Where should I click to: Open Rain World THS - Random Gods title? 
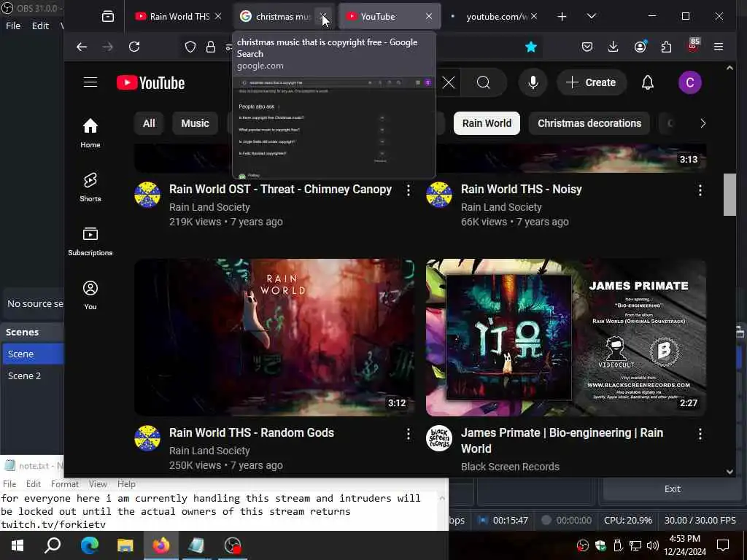[252, 433]
